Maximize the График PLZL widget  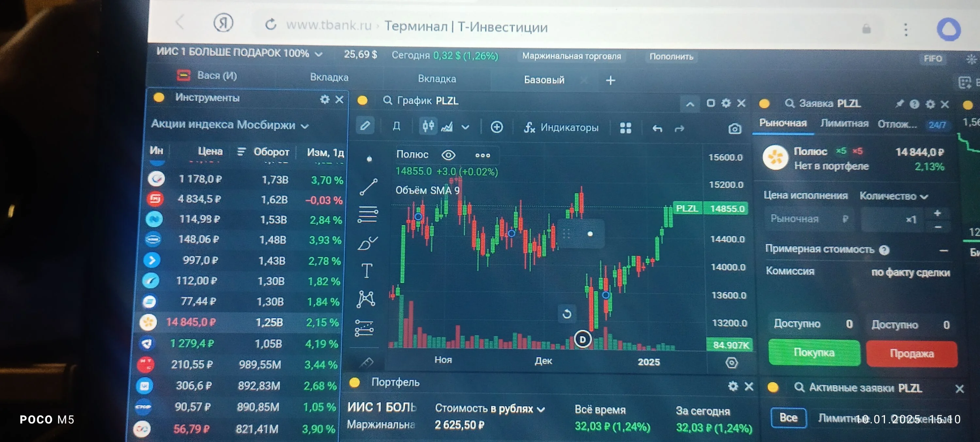(x=710, y=103)
